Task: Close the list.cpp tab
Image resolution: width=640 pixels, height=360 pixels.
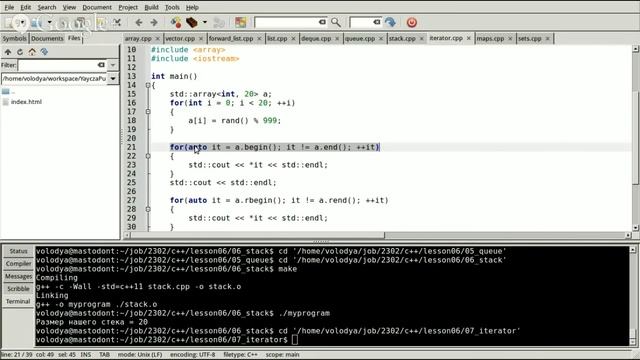Action: (293, 39)
